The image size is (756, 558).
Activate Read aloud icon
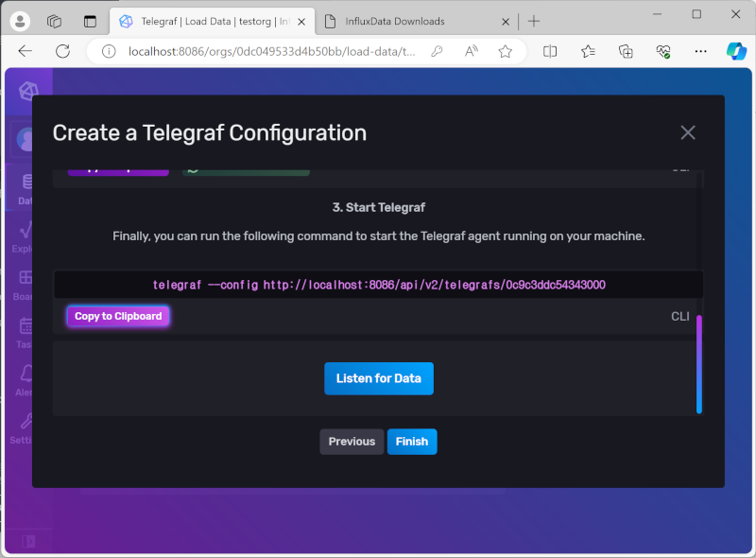[471, 51]
